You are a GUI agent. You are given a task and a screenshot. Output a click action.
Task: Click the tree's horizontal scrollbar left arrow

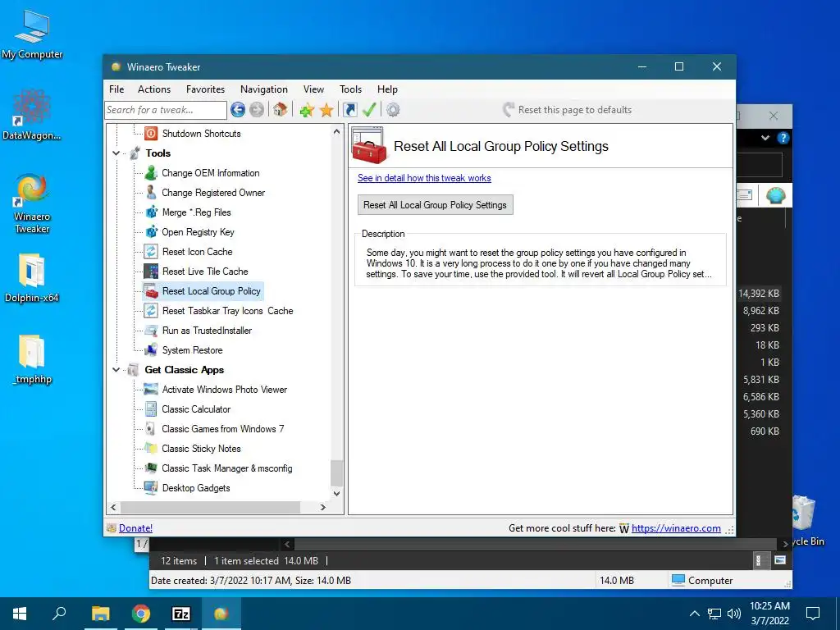113,507
